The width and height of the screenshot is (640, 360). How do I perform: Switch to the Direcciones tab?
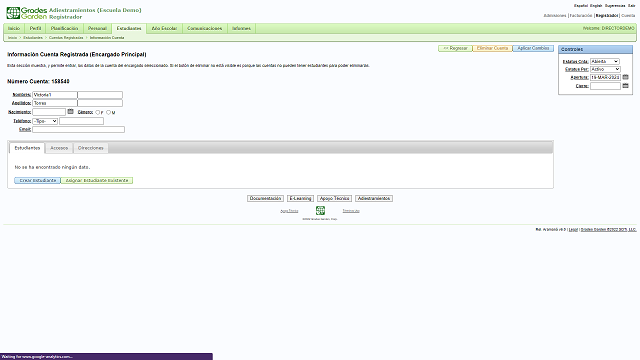pos(91,148)
